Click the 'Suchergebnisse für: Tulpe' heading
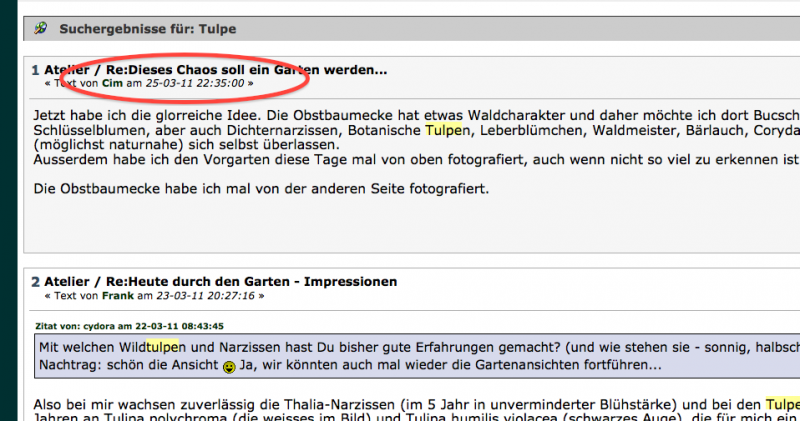The image size is (800, 421). [x=148, y=29]
